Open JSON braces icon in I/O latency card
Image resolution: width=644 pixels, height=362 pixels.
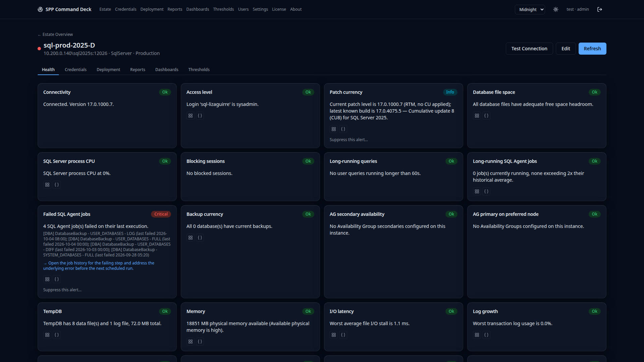(x=343, y=335)
